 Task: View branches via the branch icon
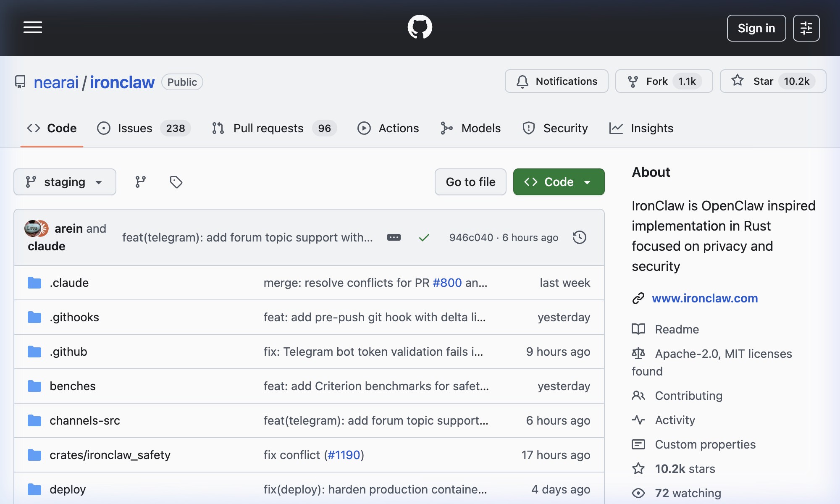click(140, 182)
